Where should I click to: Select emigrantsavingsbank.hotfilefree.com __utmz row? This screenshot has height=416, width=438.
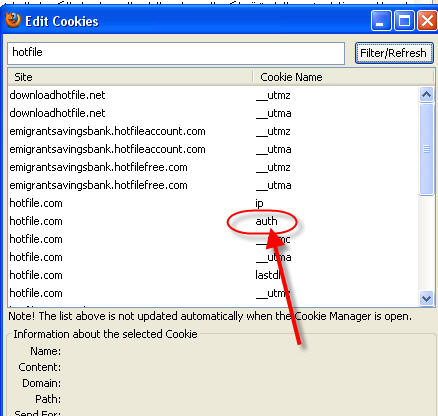(x=213, y=167)
